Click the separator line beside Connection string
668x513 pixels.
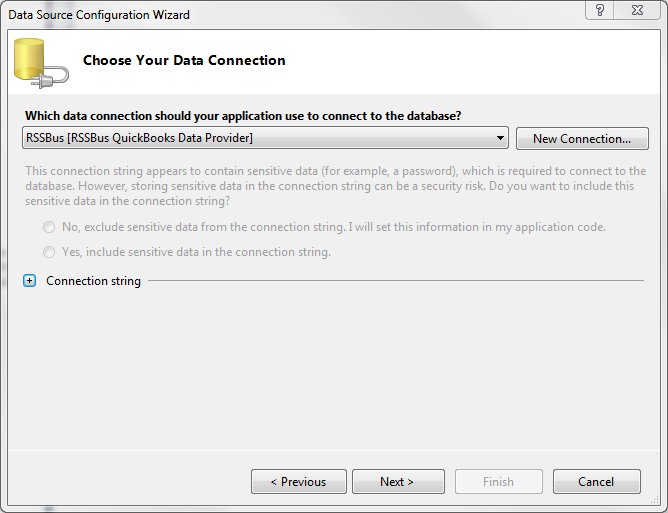[x=395, y=281]
